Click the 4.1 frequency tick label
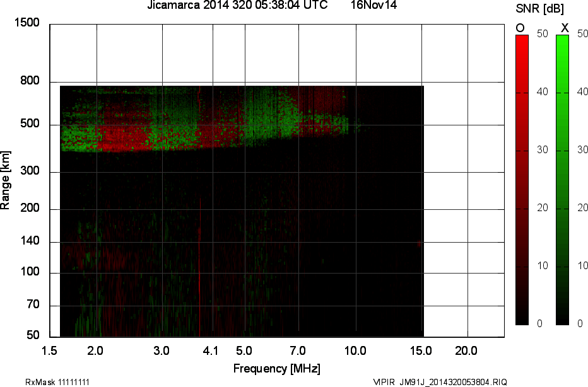This screenshot has width=588, height=387. click(210, 351)
